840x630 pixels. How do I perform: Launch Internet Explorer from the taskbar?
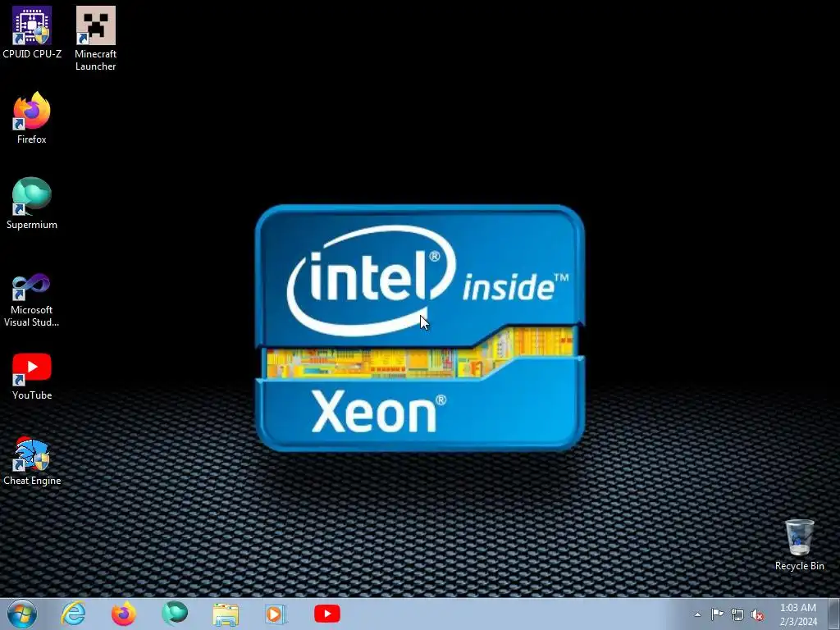click(x=73, y=614)
